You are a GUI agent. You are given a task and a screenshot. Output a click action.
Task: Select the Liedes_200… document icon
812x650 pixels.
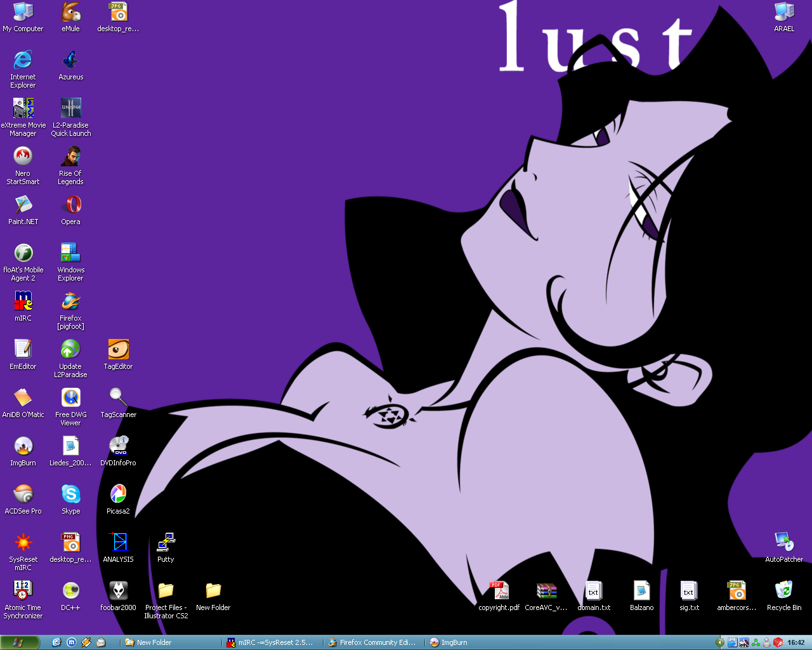tap(70, 451)
